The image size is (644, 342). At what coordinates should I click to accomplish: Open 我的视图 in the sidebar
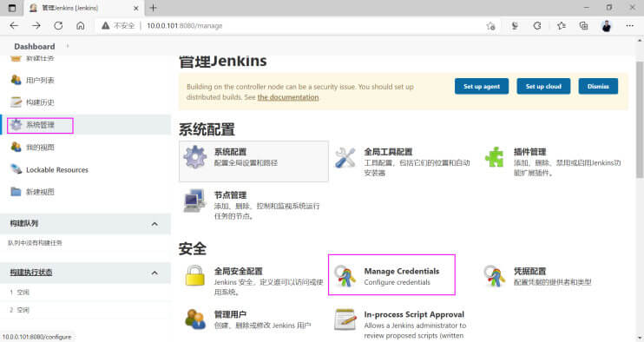point(40,147)
